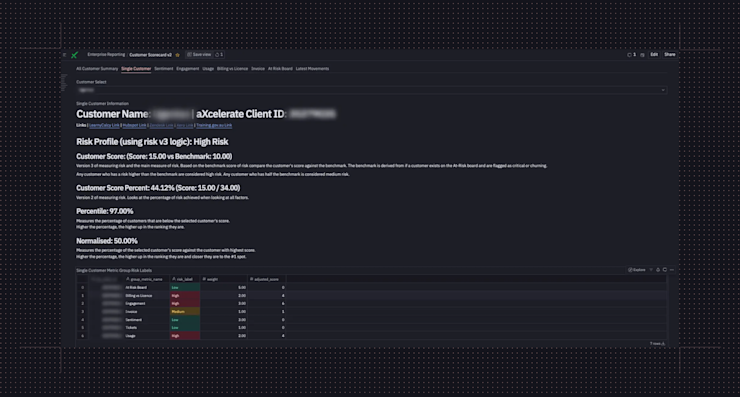Click the download icon on the table toolbar
Image resolution: width=740 pixels, height=397 pixels.
click(658, 270)
